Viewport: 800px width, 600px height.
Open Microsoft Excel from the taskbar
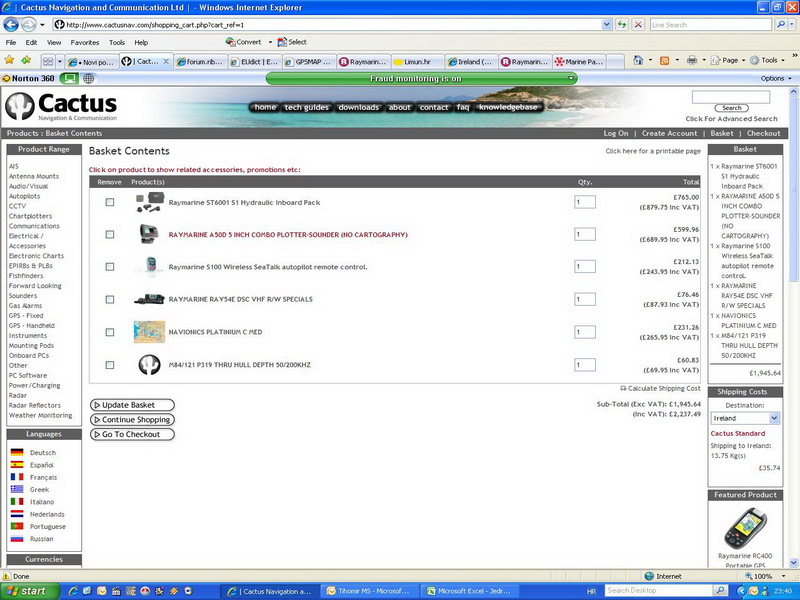coord(469,591)
